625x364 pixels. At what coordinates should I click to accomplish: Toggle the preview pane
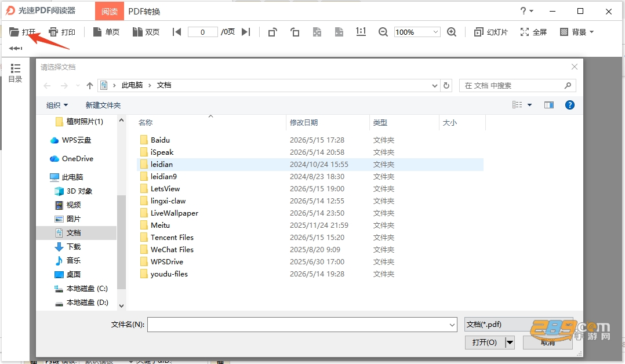coord(549,105)
